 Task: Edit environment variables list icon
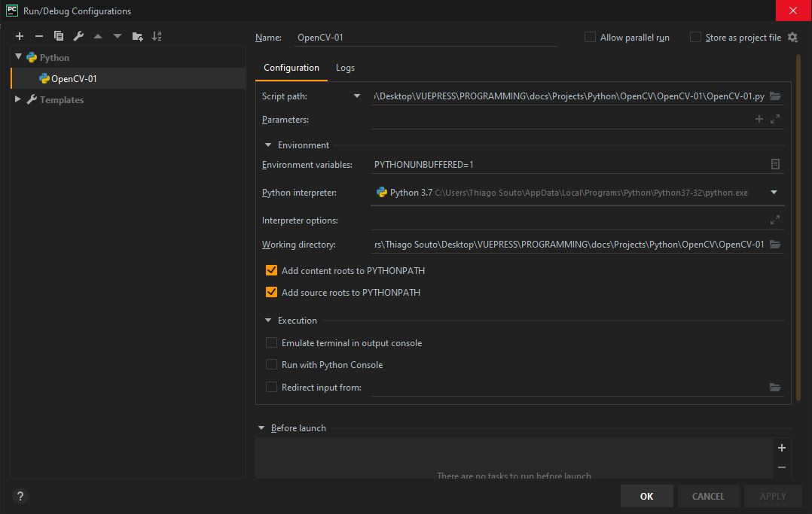774,164
